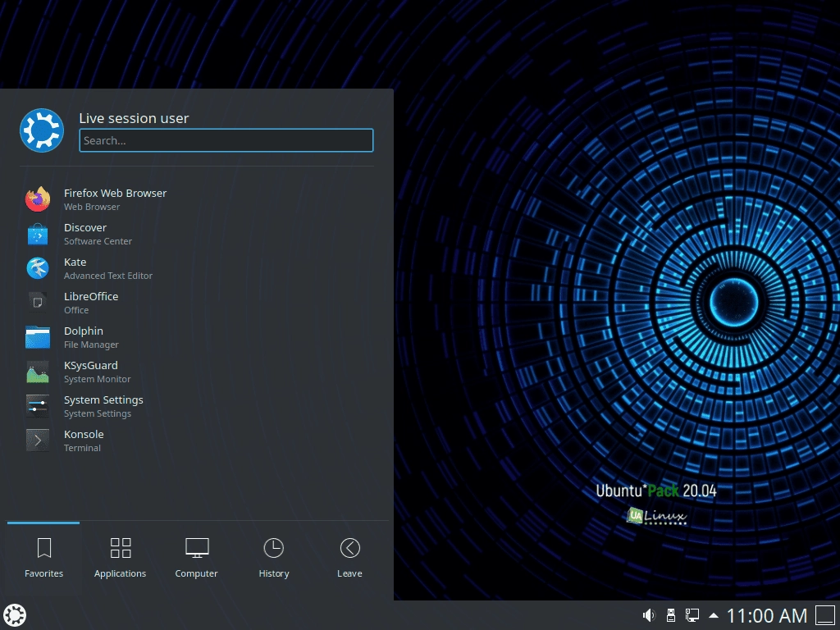The width and height of the screenshot is (840, 630).
Task: Switch to the Favorites tab
Action: pos(44,558)
